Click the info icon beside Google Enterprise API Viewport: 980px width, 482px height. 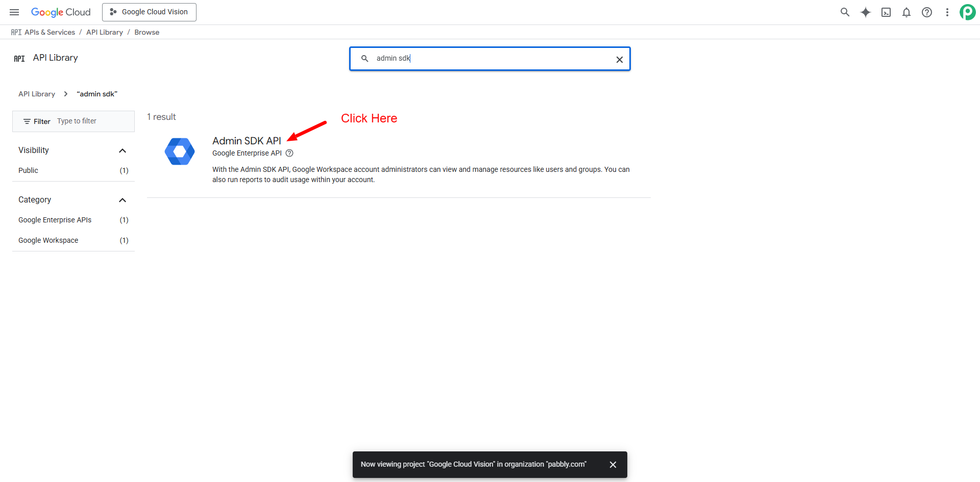click(x=289, y=153)
